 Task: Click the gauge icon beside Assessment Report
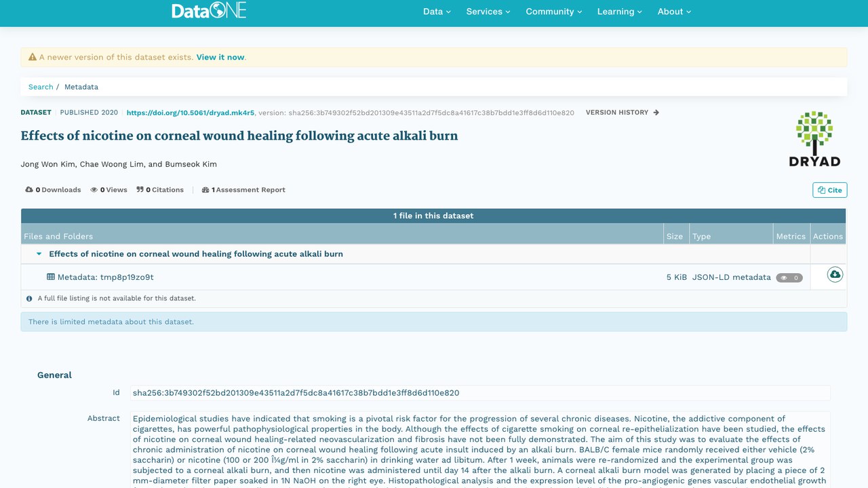point(205,190)
